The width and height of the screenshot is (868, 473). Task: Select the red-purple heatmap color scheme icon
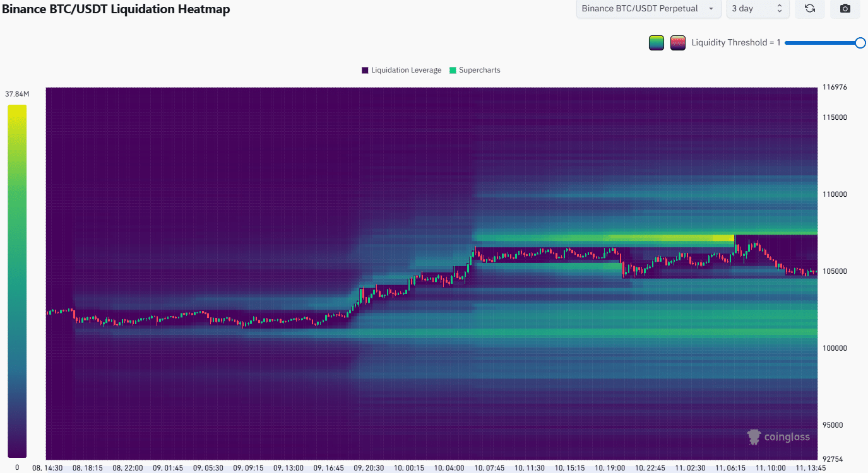(x=677, y=42)
